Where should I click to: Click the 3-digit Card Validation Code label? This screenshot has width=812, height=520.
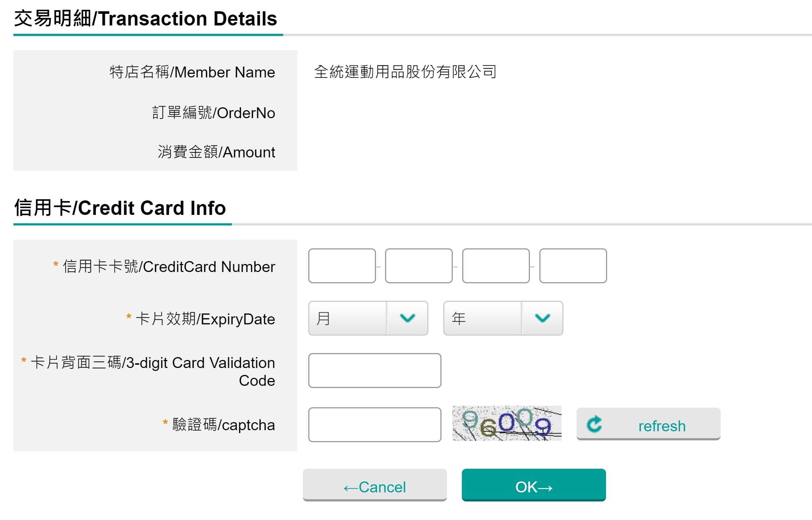click(153, 371)
